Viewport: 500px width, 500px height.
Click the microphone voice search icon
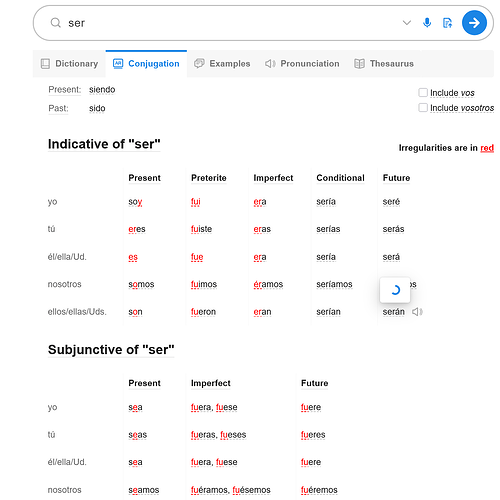[x=427, y=23]
